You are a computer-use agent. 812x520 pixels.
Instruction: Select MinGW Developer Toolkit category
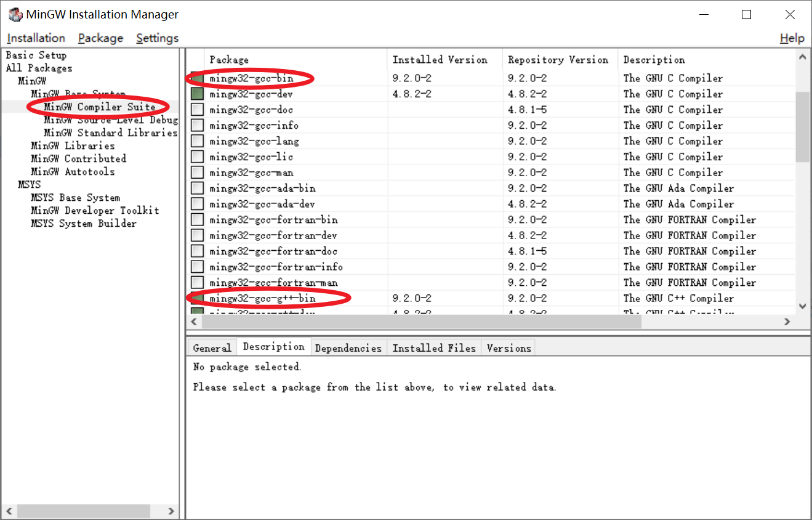95,211
